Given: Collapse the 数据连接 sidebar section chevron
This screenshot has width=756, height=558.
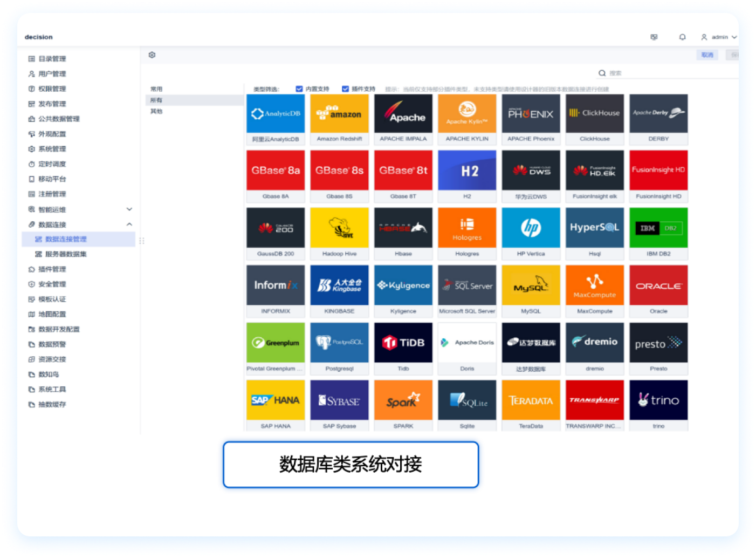Looking at the screenshot, I should (x=129, y=224).
